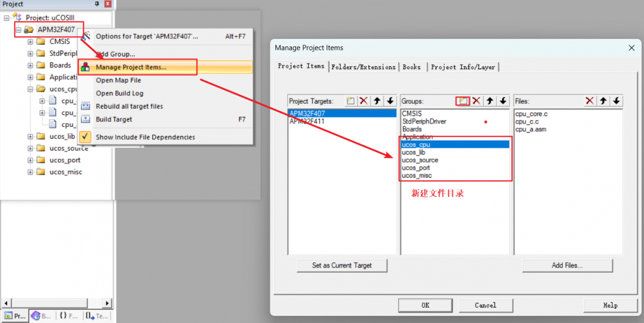Expand the ucos_port group
Image resolution: width=644 pixels, height=323 pixels.
[x=30, y=160]
